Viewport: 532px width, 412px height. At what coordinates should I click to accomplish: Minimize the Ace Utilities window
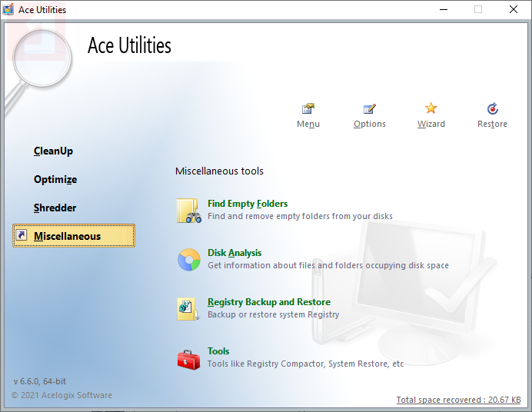click(444, 9)
